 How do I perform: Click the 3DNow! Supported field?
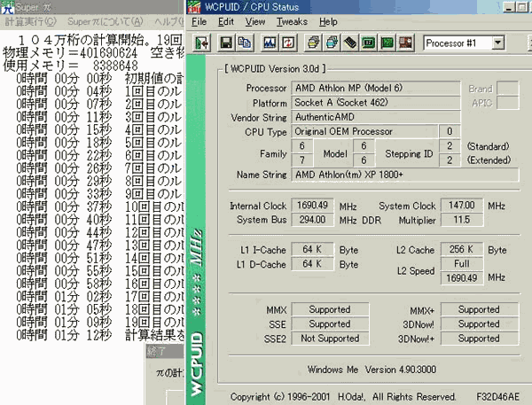click(480, 324)
